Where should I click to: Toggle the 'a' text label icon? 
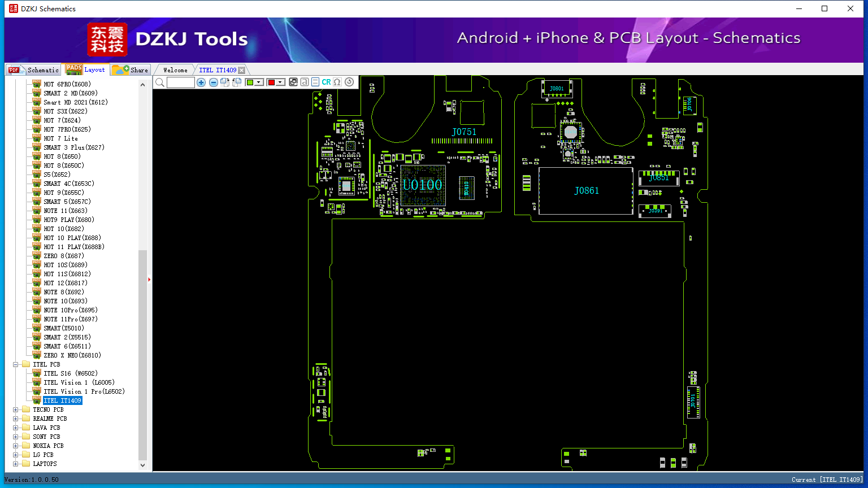305,82
